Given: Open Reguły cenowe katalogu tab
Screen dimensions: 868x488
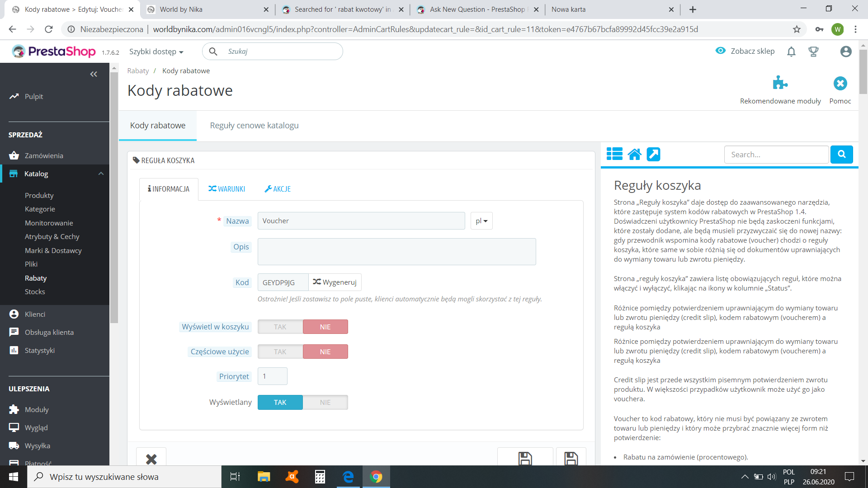Looking at the screenshot, I should 254,126.
